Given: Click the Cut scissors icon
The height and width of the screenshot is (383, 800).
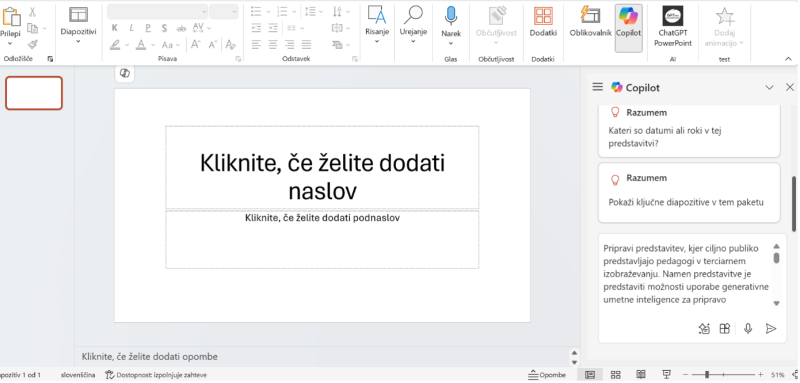Looking at the screenshot, I should tap(33, 12).
